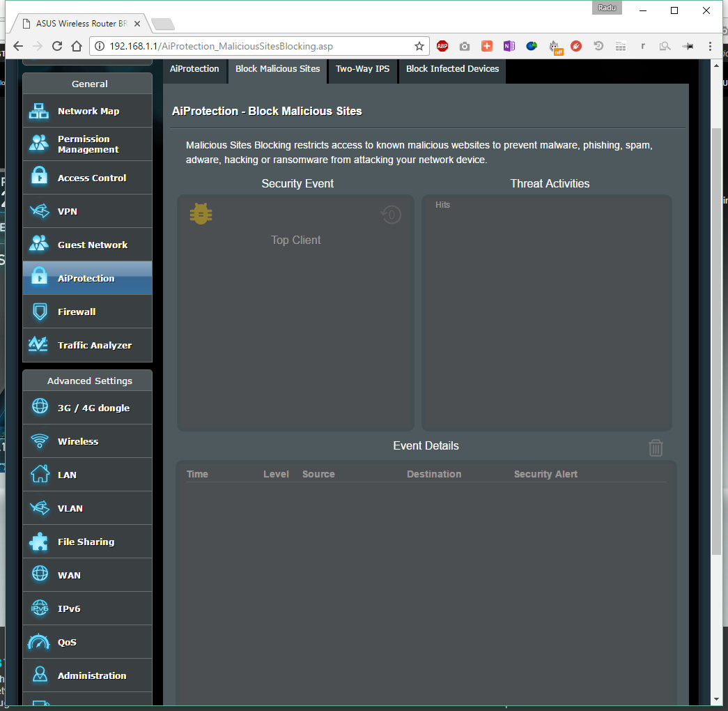Screen dimensions: 728x711
Task: Click the security event bug icon
Action: coord(201,214)
